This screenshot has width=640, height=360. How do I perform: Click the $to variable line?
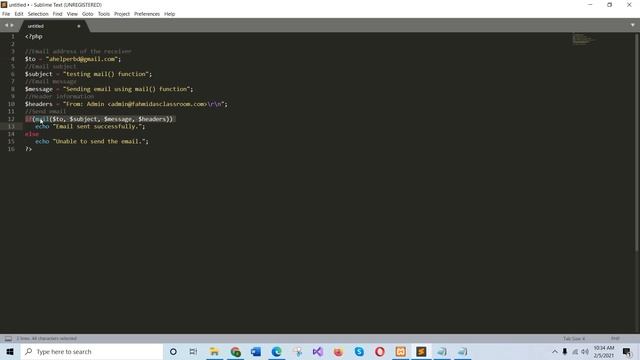click(x=73, y=59)
